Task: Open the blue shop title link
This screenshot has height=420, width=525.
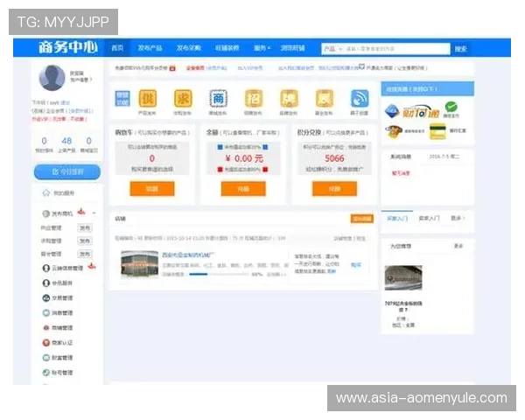Action: pyautogui.click(x=188, y=255)
